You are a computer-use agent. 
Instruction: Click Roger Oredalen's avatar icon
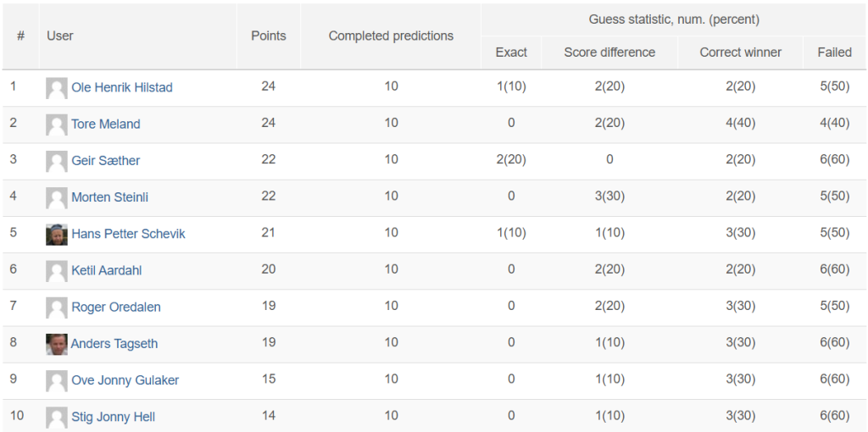point(57,307)
